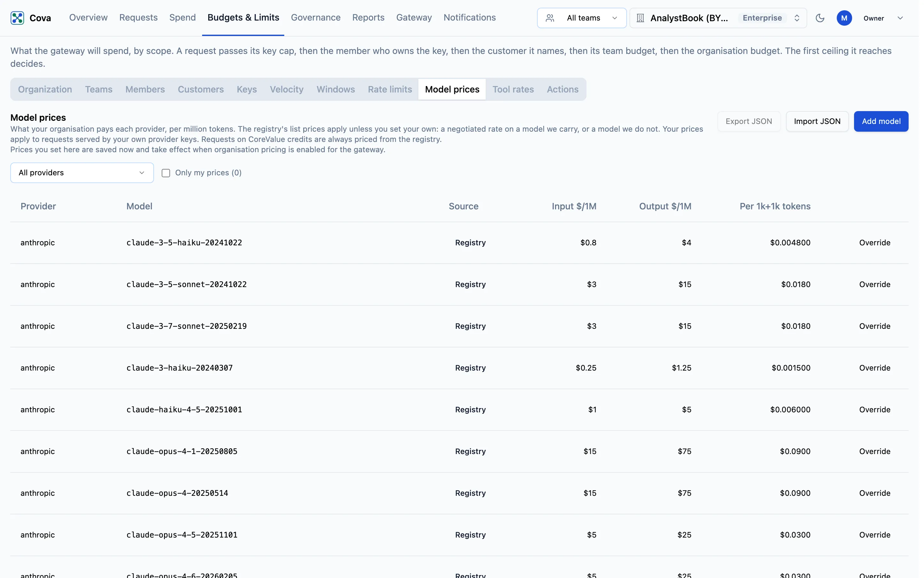Switch to the Windows tab

(336, 90)
